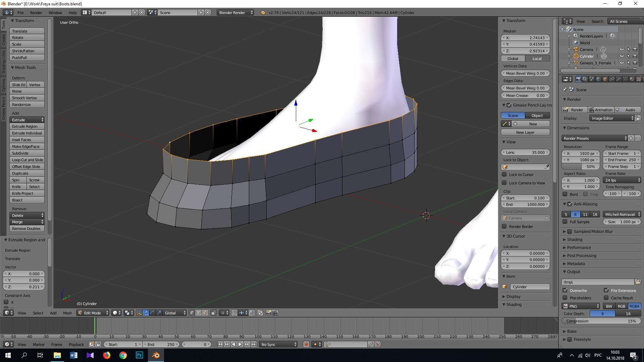Click the OpenGL render camera icon
The width and height of the screenshot is (644, 362).
pos(268,313)
